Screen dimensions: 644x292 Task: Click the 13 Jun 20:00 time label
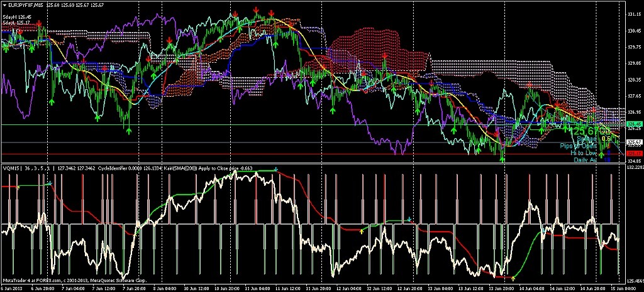pos(501,289)
